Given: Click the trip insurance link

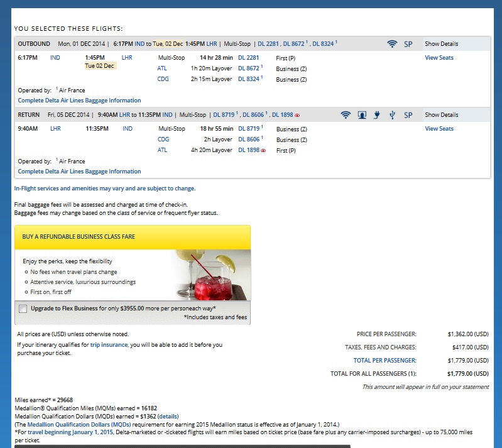Looking at the screenshot, I should point(109,345).
